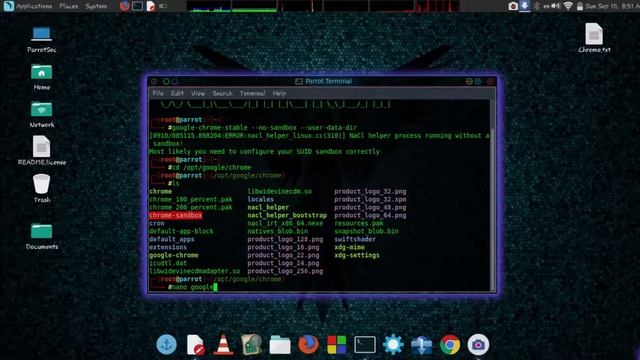
Task: Open the terminal icon in dock
Action: point(365,344)
